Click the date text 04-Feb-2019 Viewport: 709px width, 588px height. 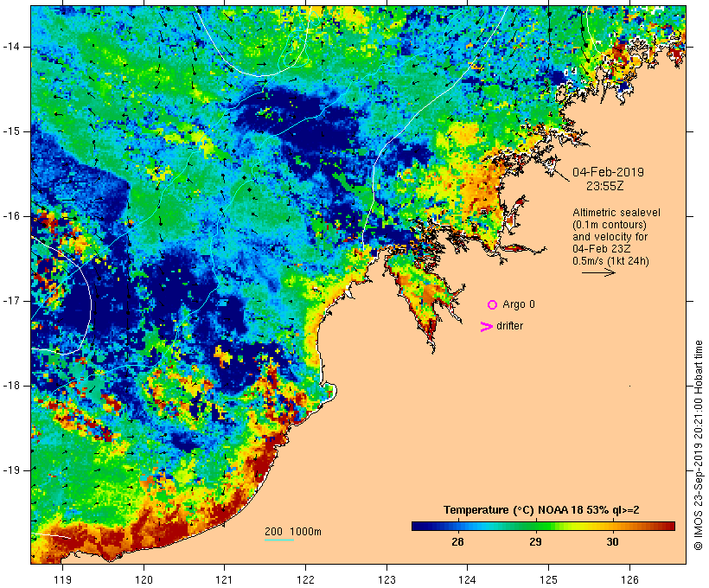[608, 172]
